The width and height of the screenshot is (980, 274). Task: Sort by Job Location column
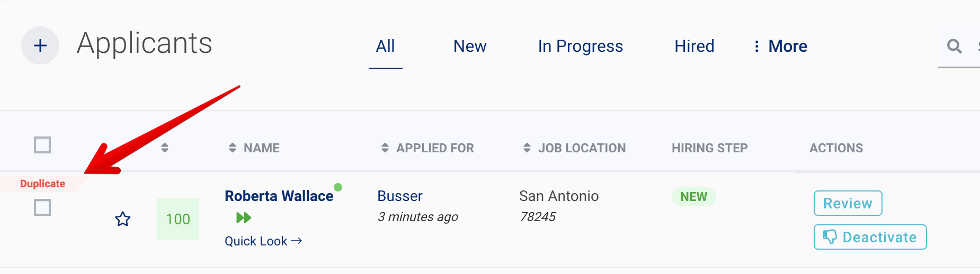[527, 148]
